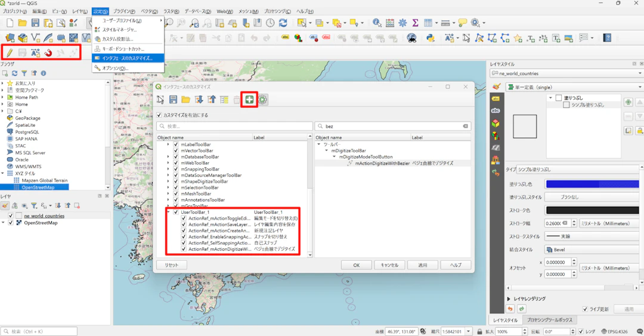Image resolution: width=644 pixels, height=336 pixels.
Task: Click the pencil toggle editing icon
Action: point(10,53)
